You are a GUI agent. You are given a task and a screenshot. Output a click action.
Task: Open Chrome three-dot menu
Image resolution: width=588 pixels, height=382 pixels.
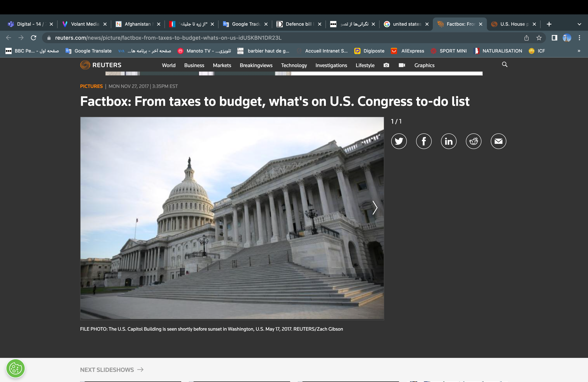[x=579, y=38]
